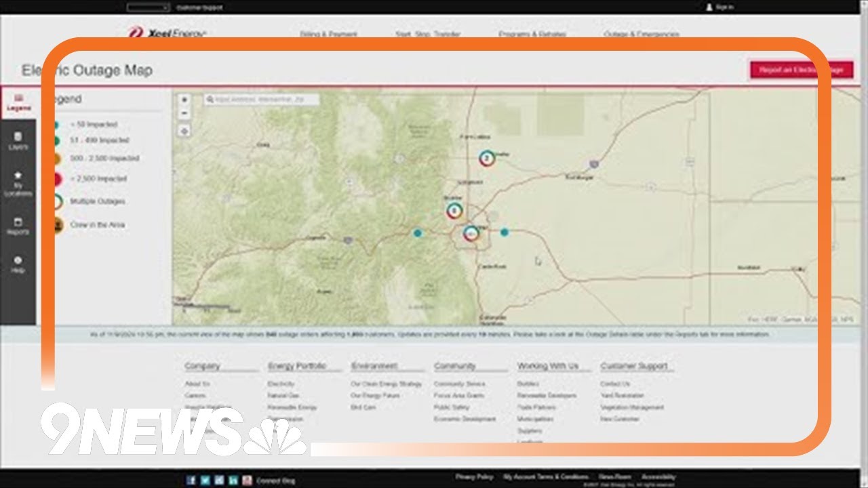Screen dimensions: 868x488
Task: Open the Natural Gas footer link
Action: coord(283,395)
